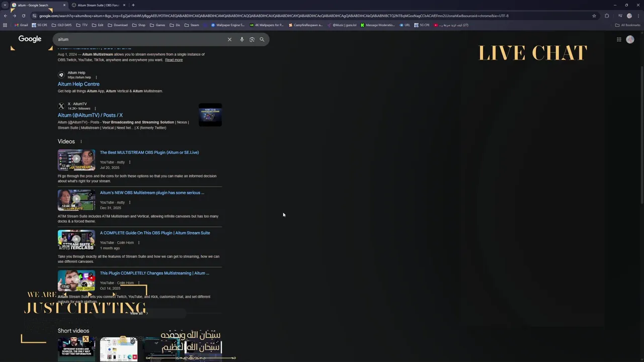Open the Google apps grid
Screen dimensions: 644x362
tap(619, 39)
